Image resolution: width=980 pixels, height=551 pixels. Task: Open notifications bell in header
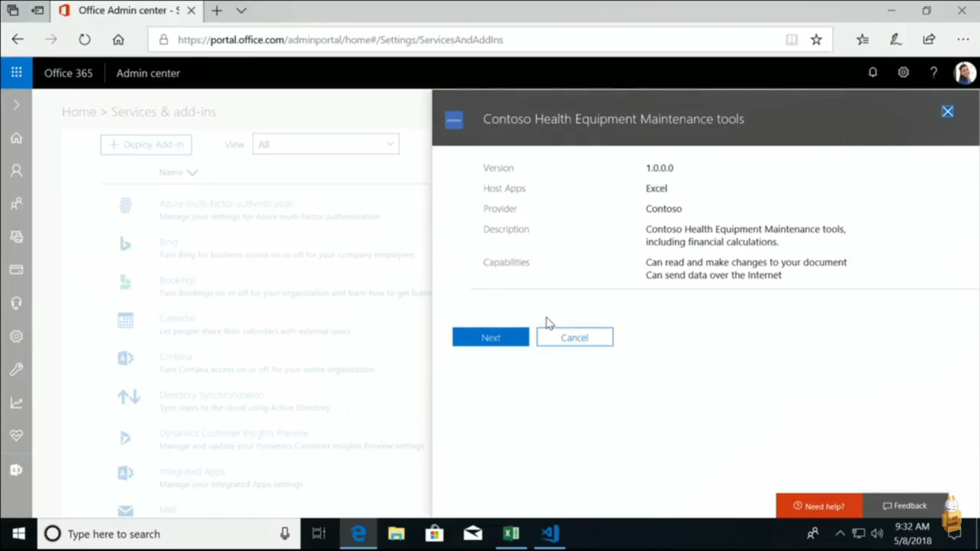[872, 72]
